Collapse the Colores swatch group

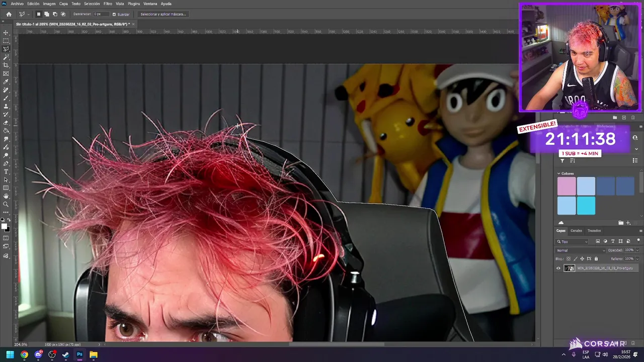558,173
